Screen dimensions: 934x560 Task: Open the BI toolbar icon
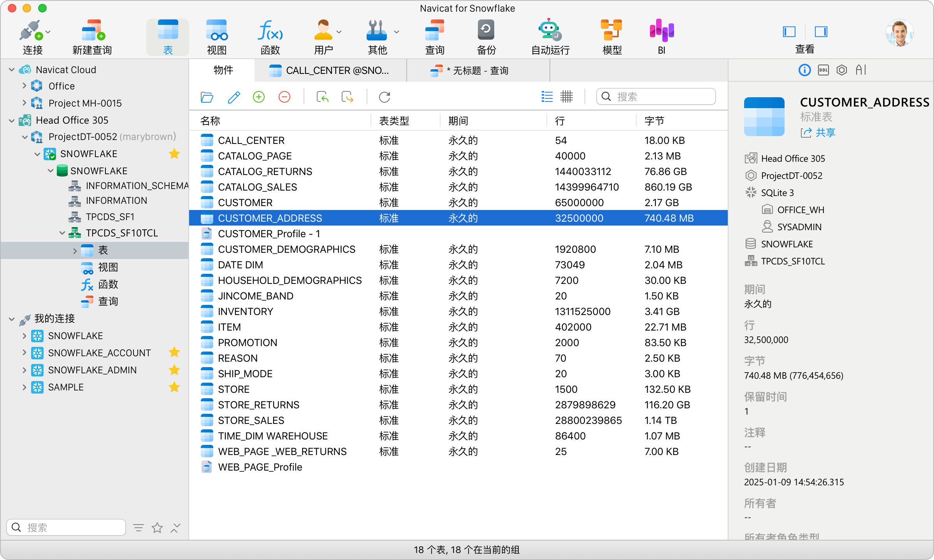[662, 30]
